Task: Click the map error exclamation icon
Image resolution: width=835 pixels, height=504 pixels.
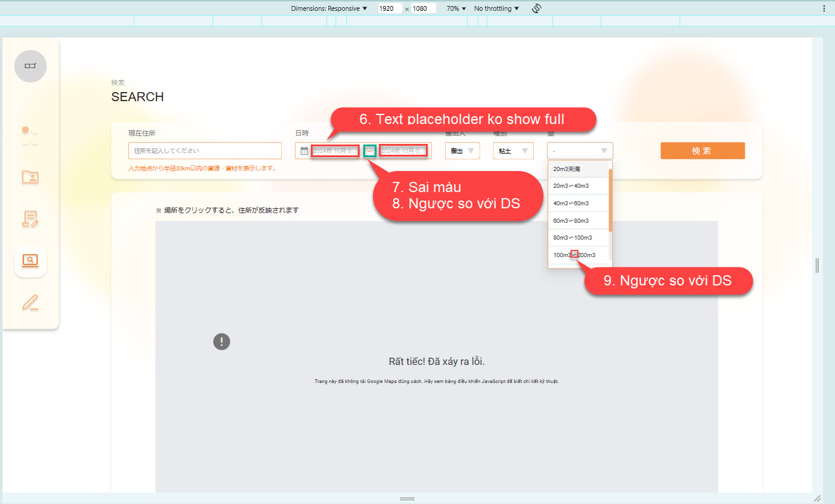Action: [222, 342]
